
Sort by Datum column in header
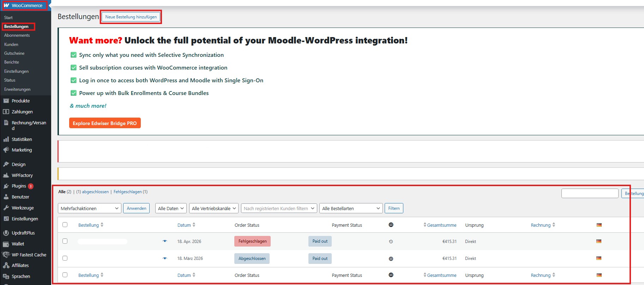point(186,225)
